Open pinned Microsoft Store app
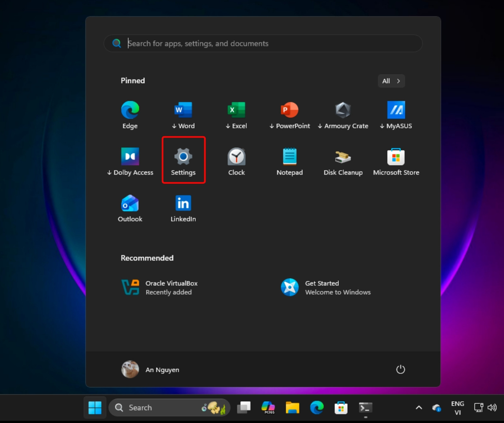 tap(396, 162)
